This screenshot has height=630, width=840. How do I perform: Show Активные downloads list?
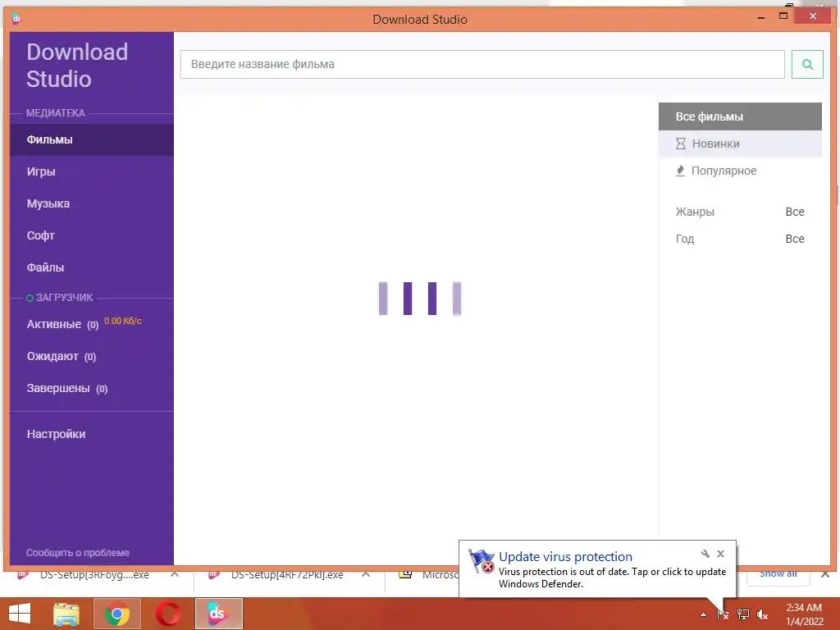pyautogui.click(x=62, y=325)
